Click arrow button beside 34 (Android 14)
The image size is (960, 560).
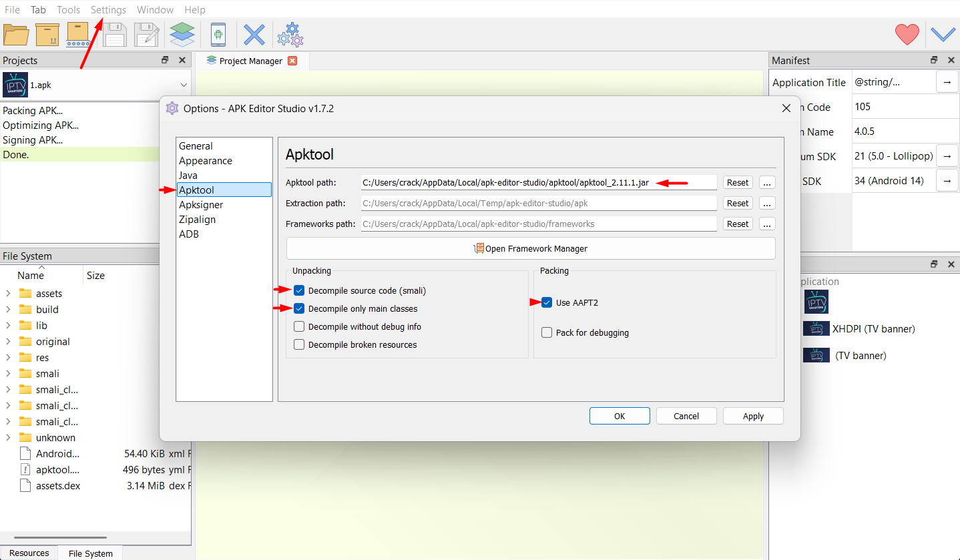tap(947, 180)
